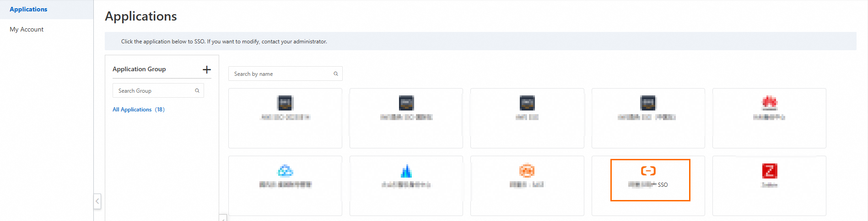Collapse the left sidebar with arrow handle
The image size is (868, 221).
click(x=97, y=201)
